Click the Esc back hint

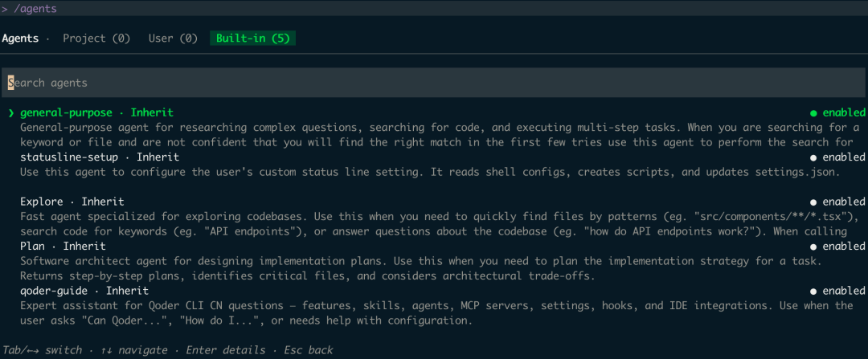pyautogui.click(x=309, y=350)
